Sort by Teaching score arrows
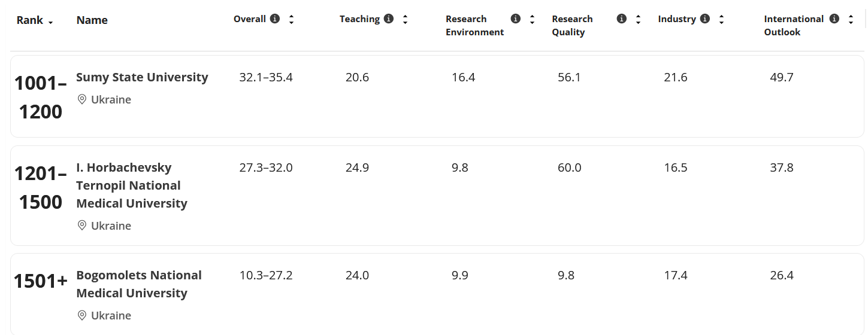The height and width of the screenshot is (335, 868). [405, 19]
